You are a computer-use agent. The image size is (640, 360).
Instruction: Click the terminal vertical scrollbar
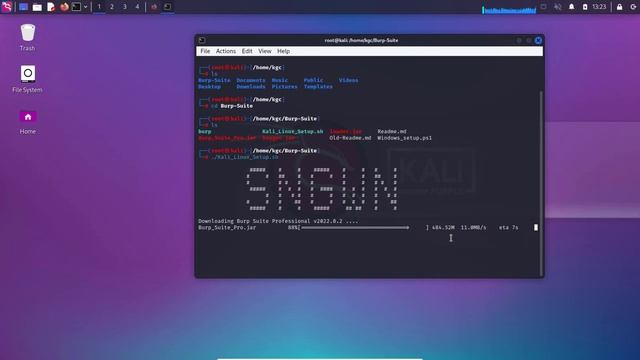(x=541, y=183)
